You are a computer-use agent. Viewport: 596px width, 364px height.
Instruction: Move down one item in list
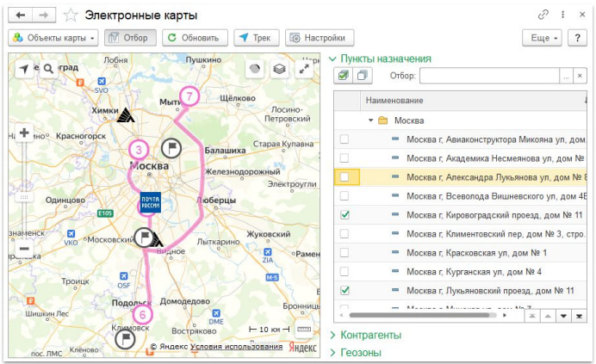563,316
